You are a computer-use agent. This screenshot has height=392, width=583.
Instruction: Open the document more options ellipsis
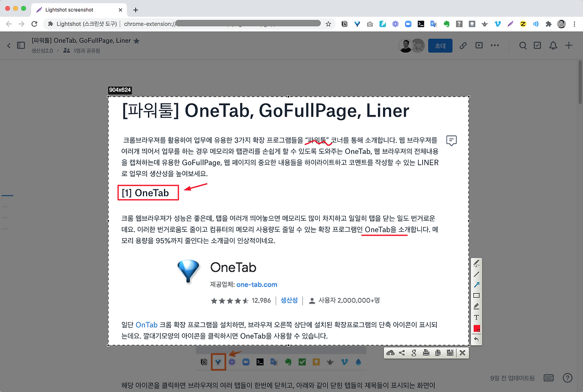point(495,46)
